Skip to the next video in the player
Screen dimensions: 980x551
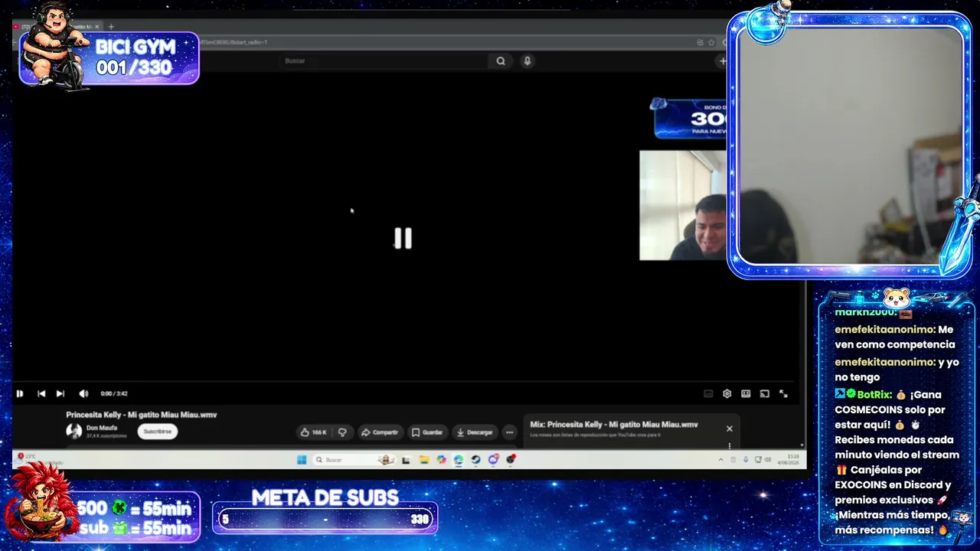tap(60, 393)
